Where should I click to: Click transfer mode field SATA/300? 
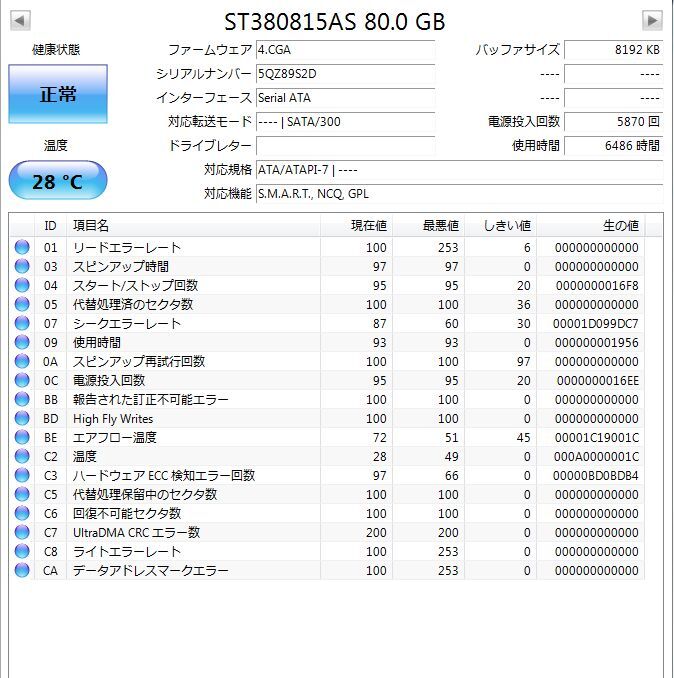click(345, 122)
